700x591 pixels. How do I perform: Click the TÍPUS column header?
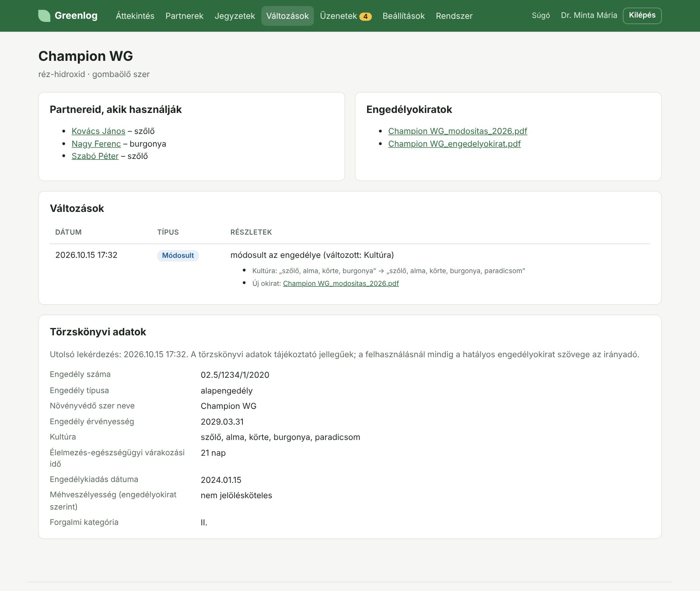(168, 232)
